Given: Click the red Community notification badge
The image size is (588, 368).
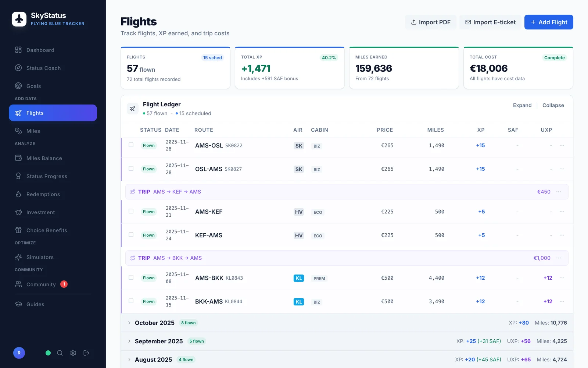Looking at the screenshot, I should click(x=64, y=284).
